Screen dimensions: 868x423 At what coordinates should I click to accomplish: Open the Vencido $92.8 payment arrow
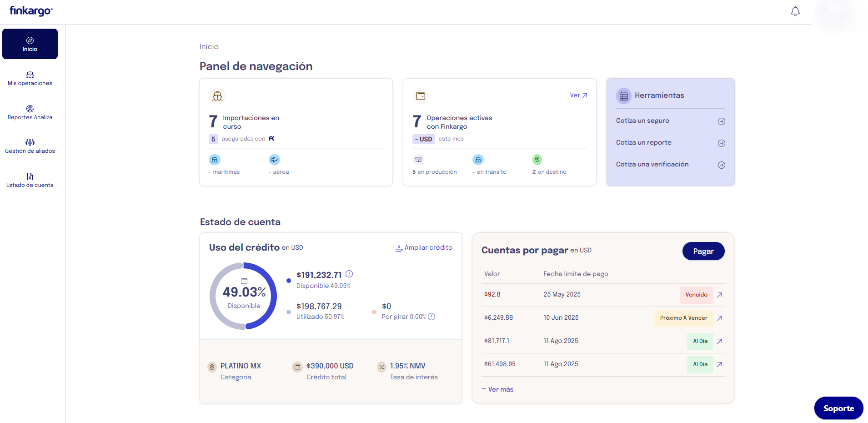click(x=719, y=295)
